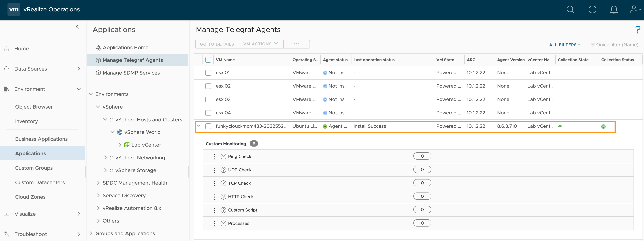Check the funkycloud-mcm433 row checkbox
Image resolution: width=644 pixels, height=241 pixels.
pos(208,126)
